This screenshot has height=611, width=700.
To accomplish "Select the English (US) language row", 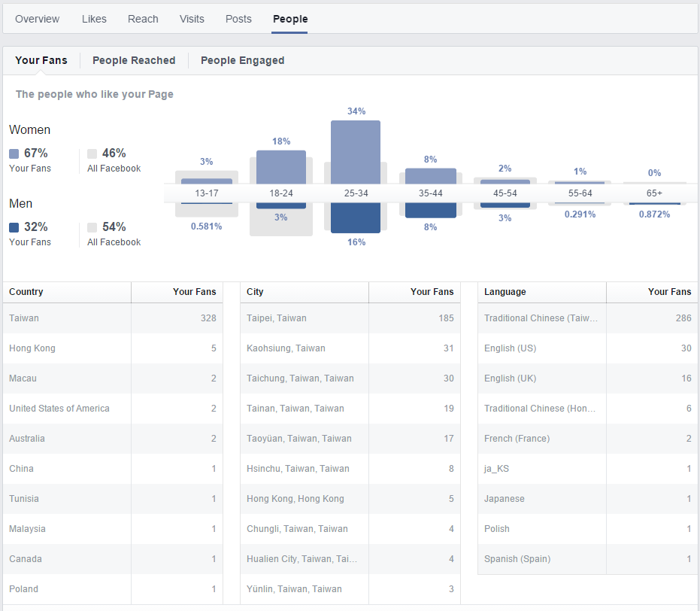I will tap(588, 348).
